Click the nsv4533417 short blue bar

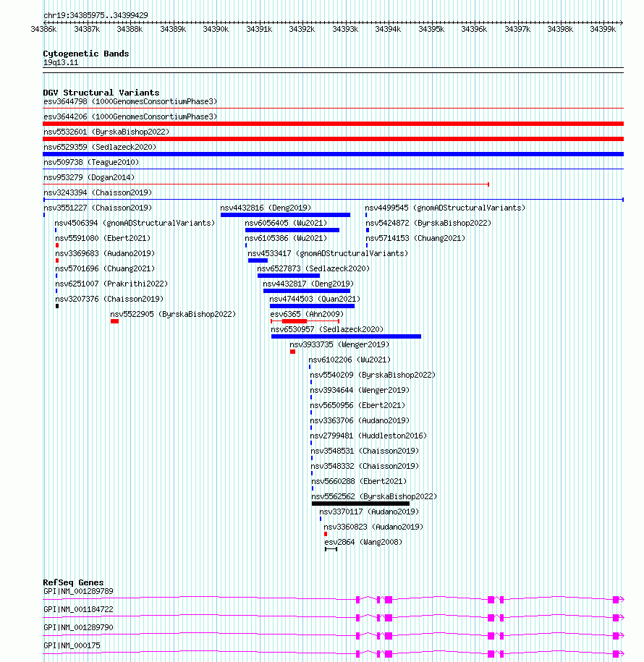click(258, 260)
